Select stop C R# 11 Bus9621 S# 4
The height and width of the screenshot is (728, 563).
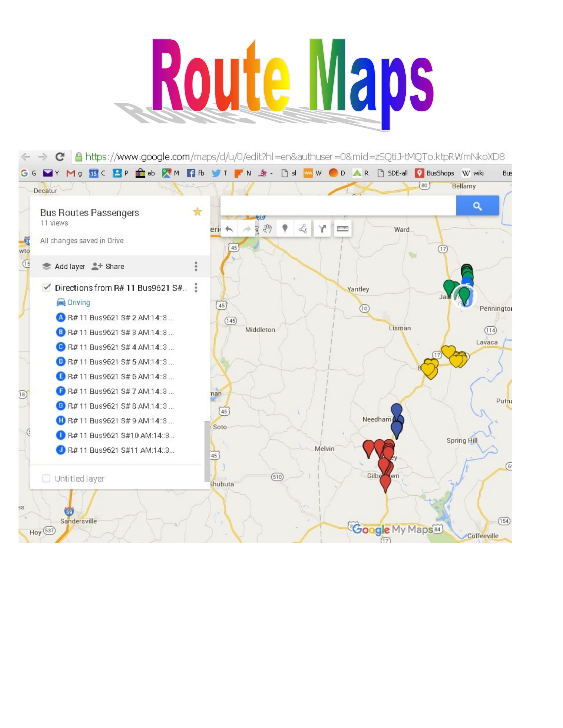(115, 347)
